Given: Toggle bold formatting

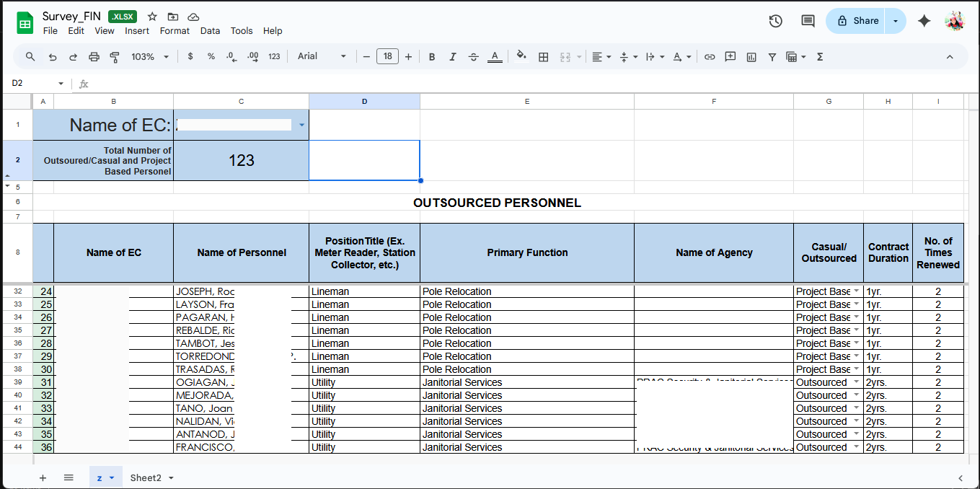Looking at the screenshot, I should (432, 57).
